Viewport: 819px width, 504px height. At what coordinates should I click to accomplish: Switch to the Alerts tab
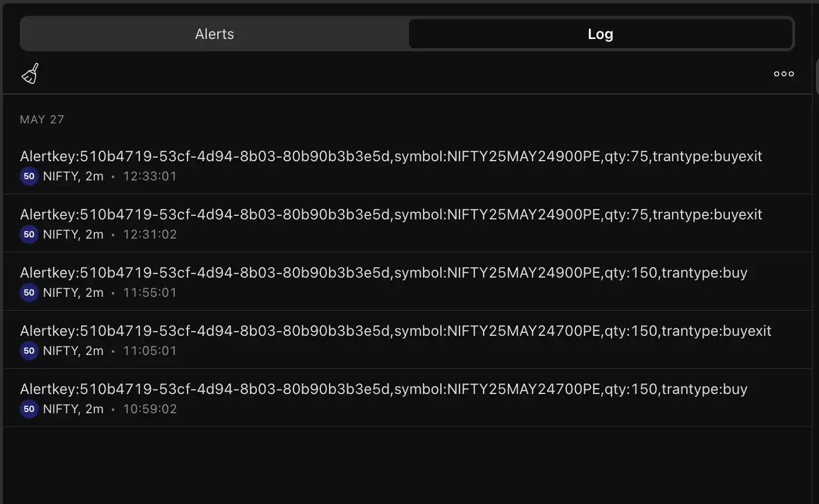click(214, 34)
